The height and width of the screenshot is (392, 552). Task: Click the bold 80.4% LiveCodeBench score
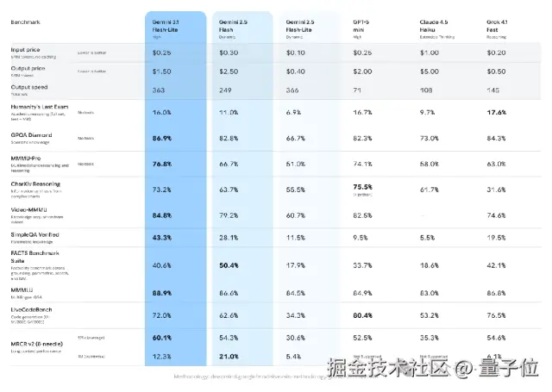(x=363, y=315)
